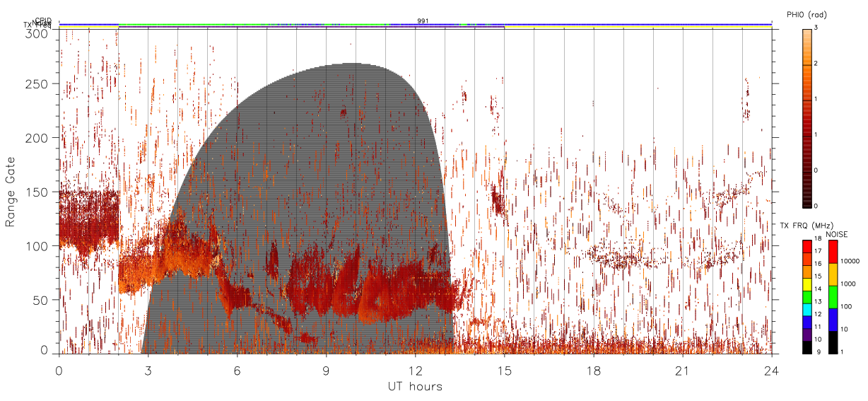Select the "PHI0 (rad)" colorbar title
Screen dimensions: 868x401
806,15
